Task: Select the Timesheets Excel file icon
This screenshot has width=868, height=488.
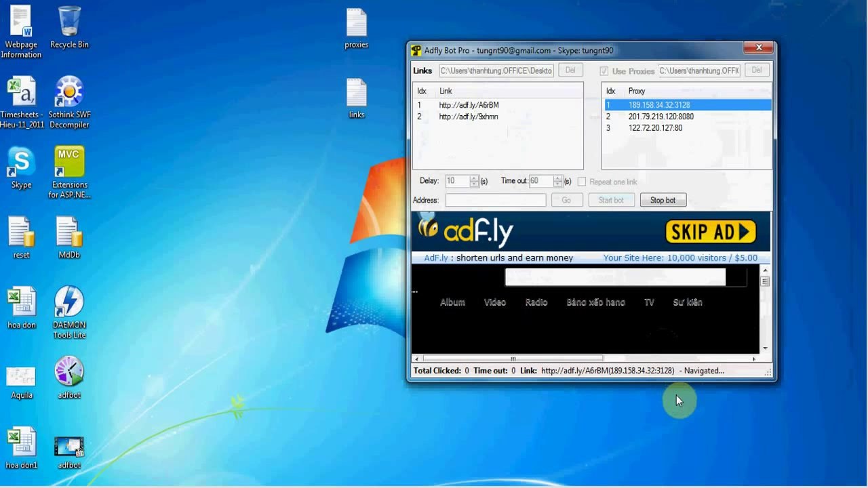Action: click(x=22, y=102)
